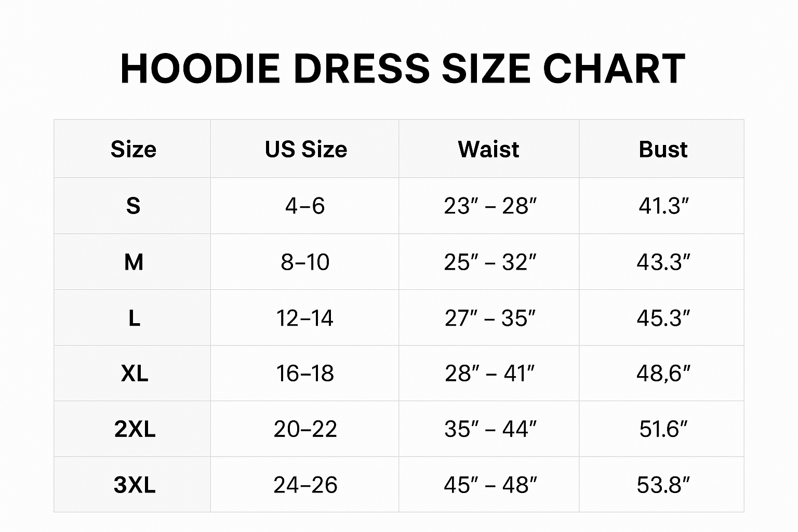Select the Size column header

[x=134, y=150]
